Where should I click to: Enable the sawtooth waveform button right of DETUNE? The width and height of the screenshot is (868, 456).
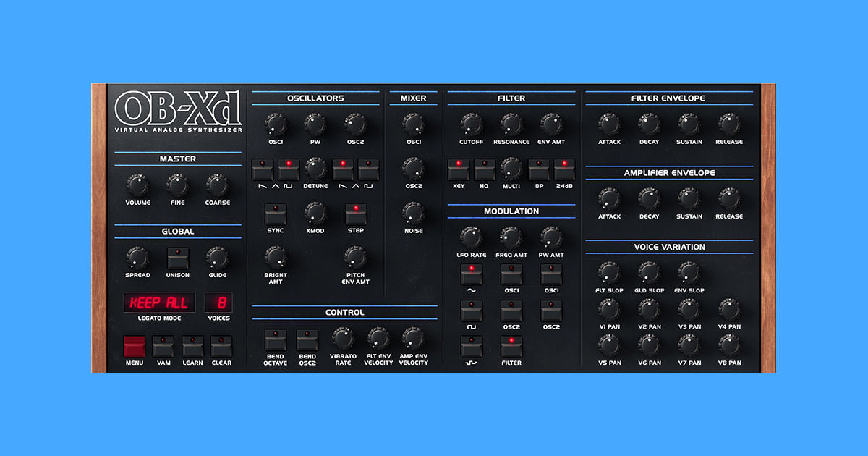[x=342, y=169]
